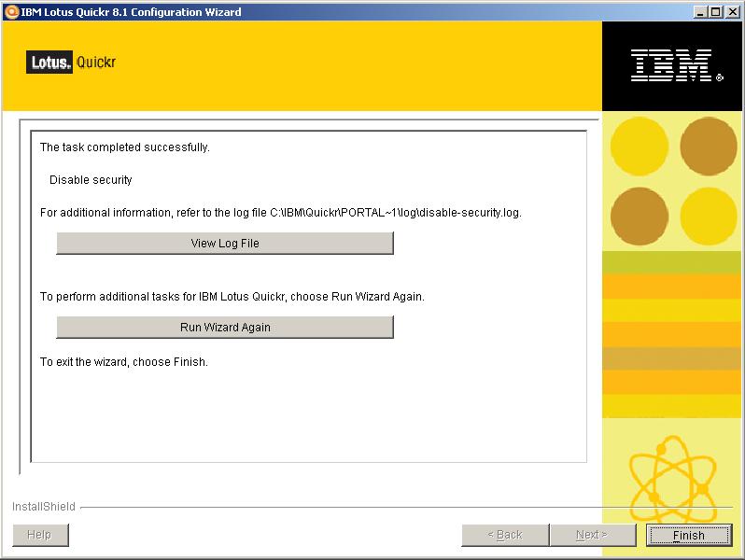Click the InstallShield label
This screenshot has width=745, height=560.
pyautogui.click(x=44, y=507)
